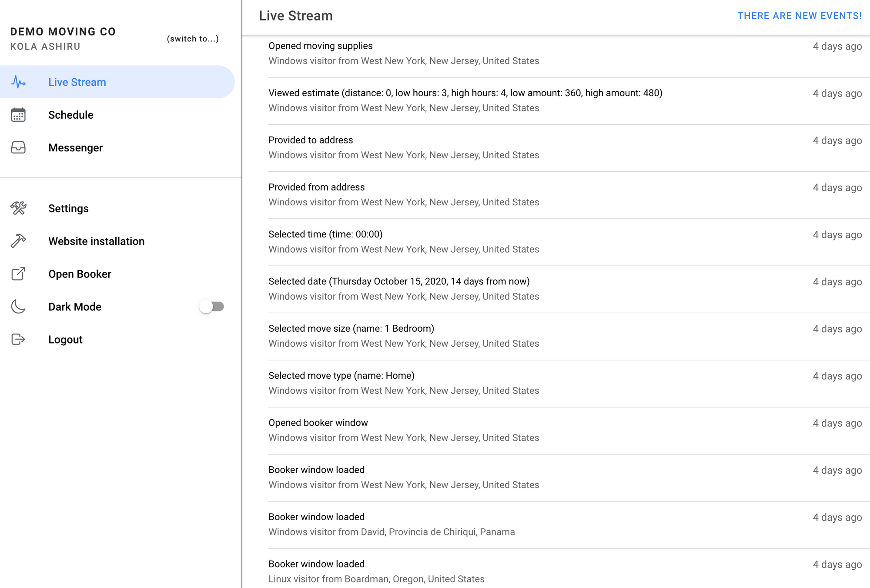Click the Messenger inbox icon
The height and width of the screenshot is (588, 870).
[18, 147]
